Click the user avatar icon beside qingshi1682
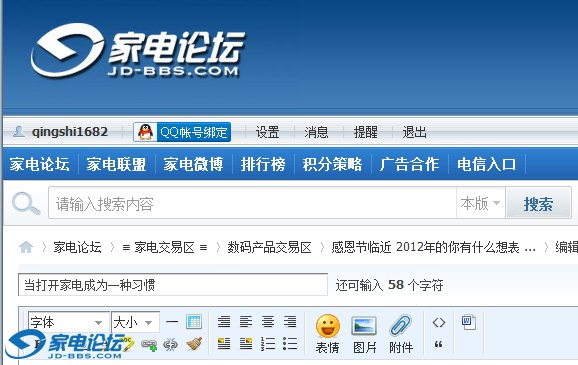Viewport: 578px width, 365px height. 19,131
